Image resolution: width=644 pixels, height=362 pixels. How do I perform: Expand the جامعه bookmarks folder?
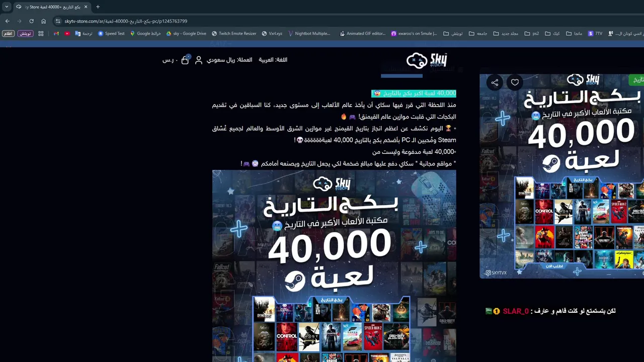(x=477, y=34)
